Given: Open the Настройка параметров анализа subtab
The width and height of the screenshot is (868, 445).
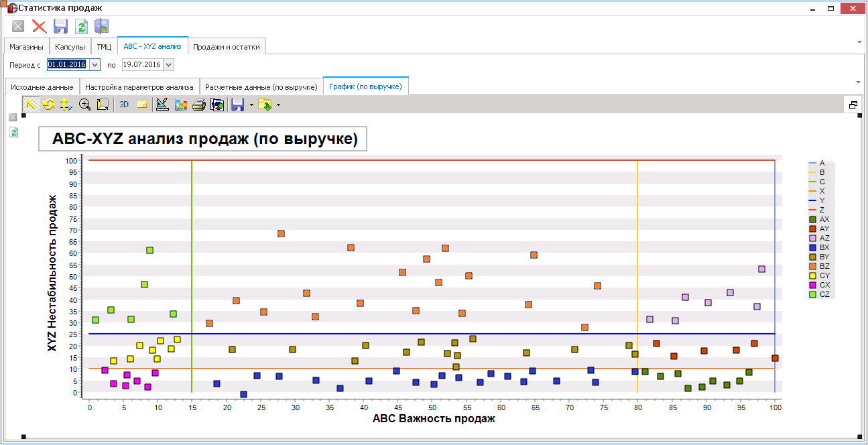Looking at the screenshot, I should click(x=139, y=87).
